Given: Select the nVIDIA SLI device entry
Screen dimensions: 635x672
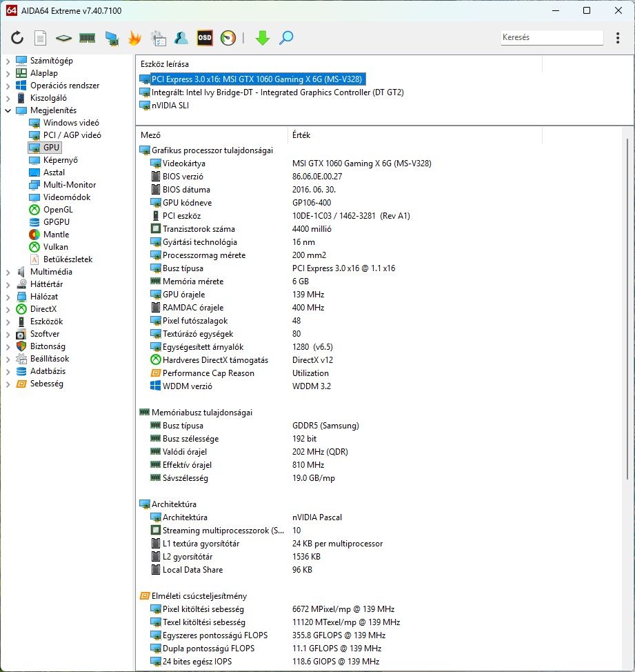Looking at the screenshot, I should [x=164, y=106].
